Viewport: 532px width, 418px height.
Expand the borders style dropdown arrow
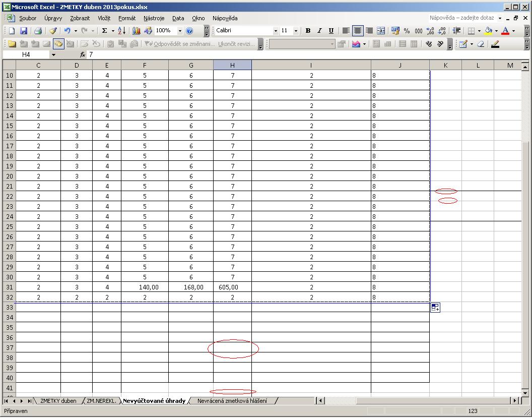pos(479,31)
